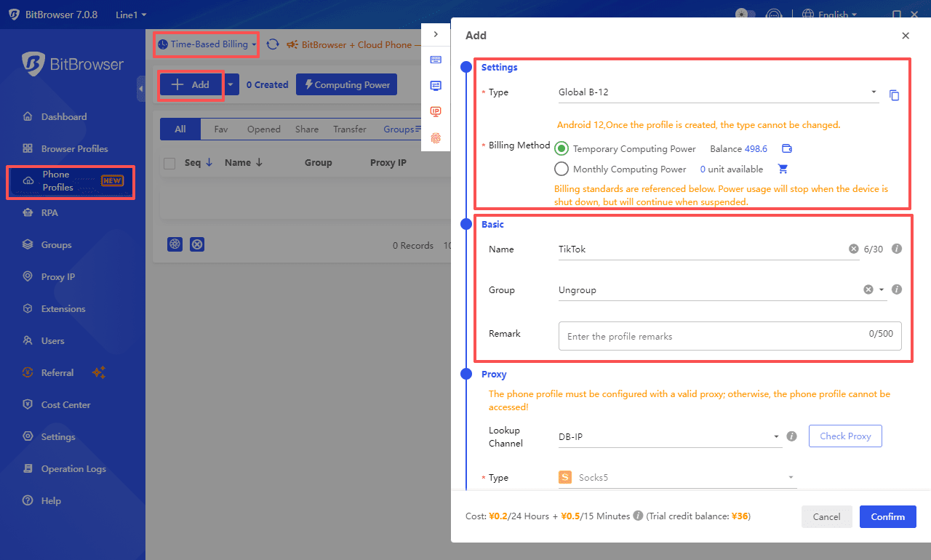The height and width of the screenshot is (560, 931).
Task: Open the Time-Based Billing dropdown
Action: (x=207, y=44)
